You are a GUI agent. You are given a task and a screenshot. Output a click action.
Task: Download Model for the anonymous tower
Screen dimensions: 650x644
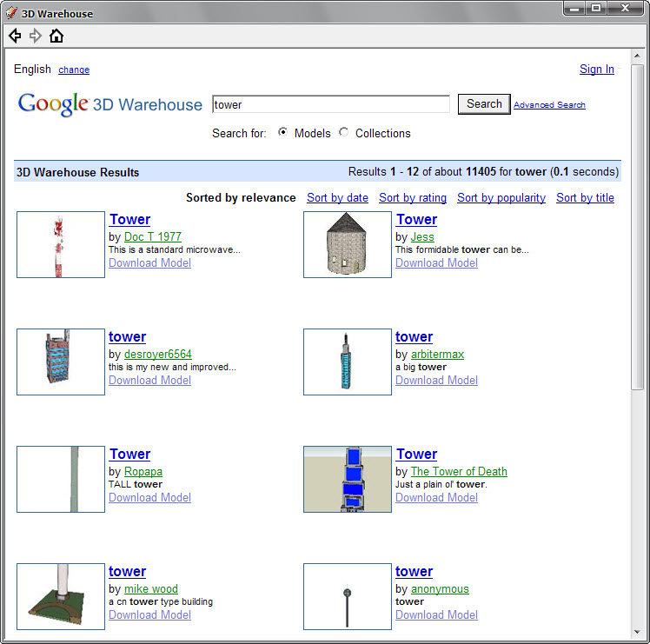[436, 615]
